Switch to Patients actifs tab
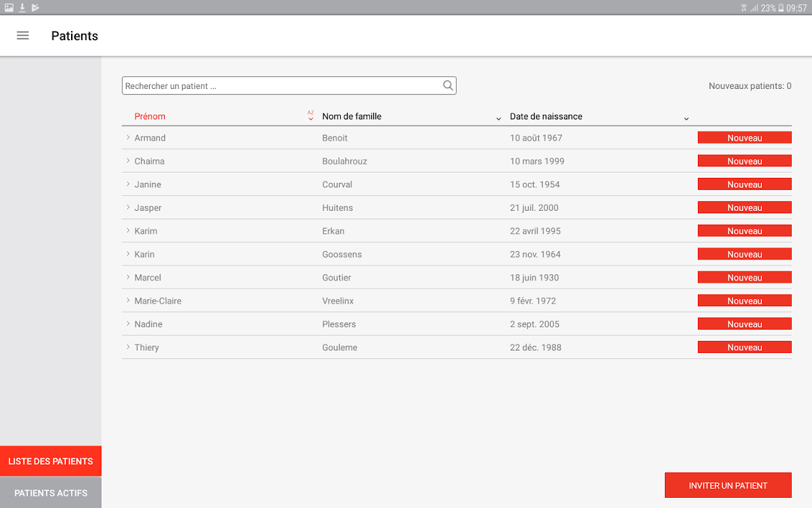The width and height of the screenshot is (812, 508). pyautogui.click(x=51, y=493)
